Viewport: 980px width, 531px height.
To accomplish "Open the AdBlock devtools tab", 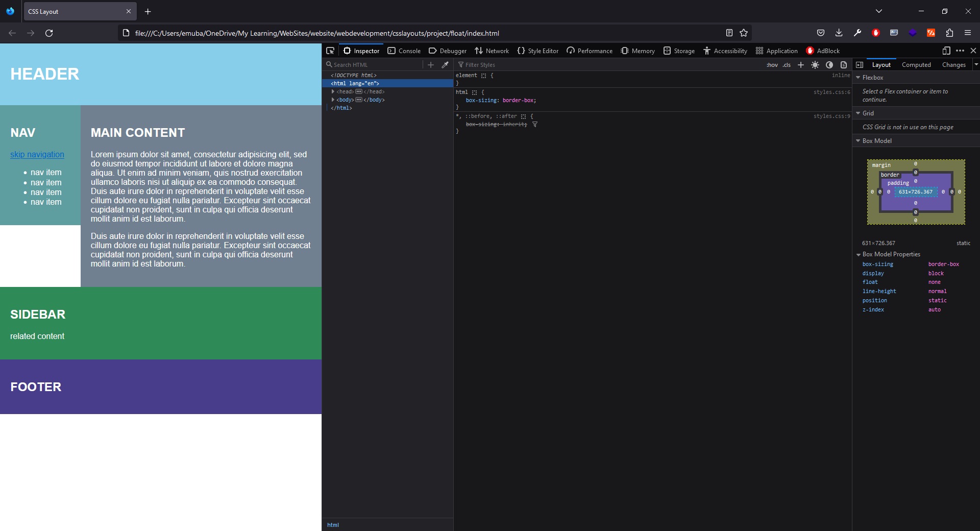I will [x=823, y=51].
